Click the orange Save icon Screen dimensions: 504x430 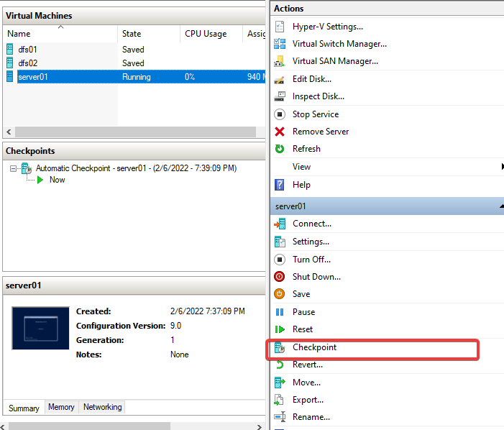pos(280,294)
